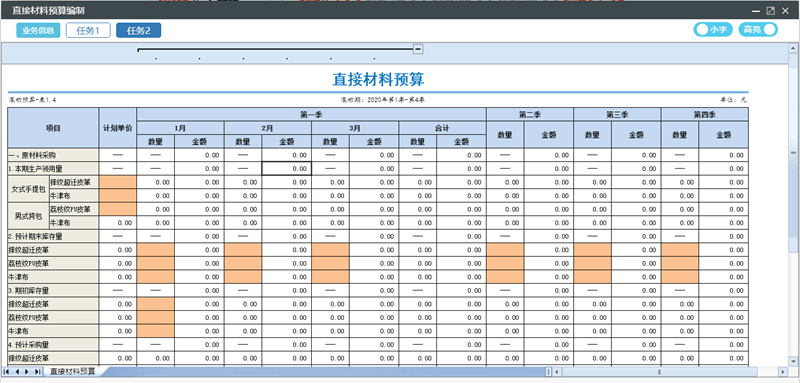
Task: Select the 一、原材料采购 row label
Action: click(53, 155)
